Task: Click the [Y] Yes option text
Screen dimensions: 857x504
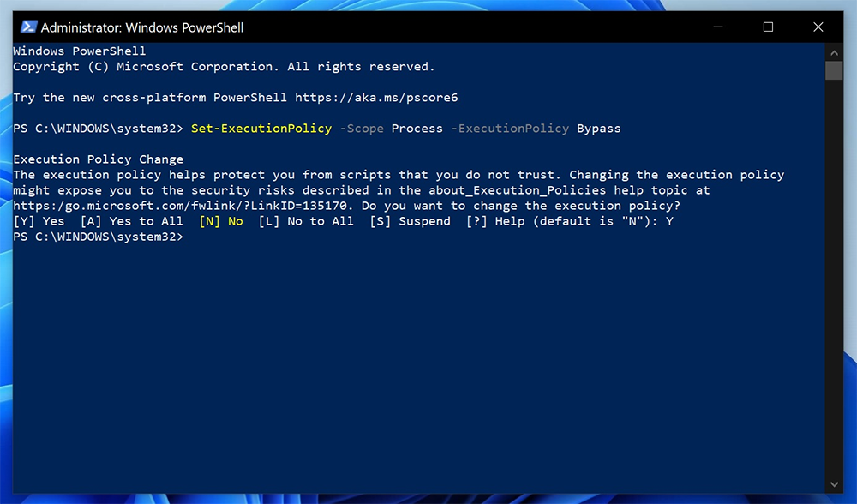Action: 40,221
